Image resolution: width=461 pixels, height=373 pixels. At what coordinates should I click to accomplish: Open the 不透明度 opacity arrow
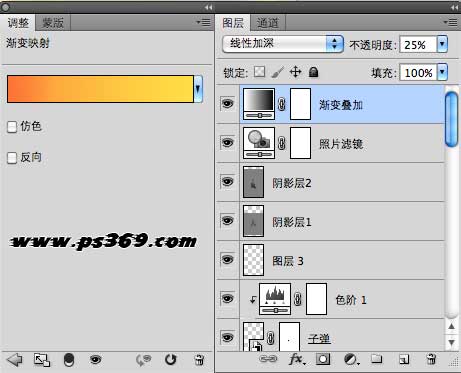pos(442,44)
